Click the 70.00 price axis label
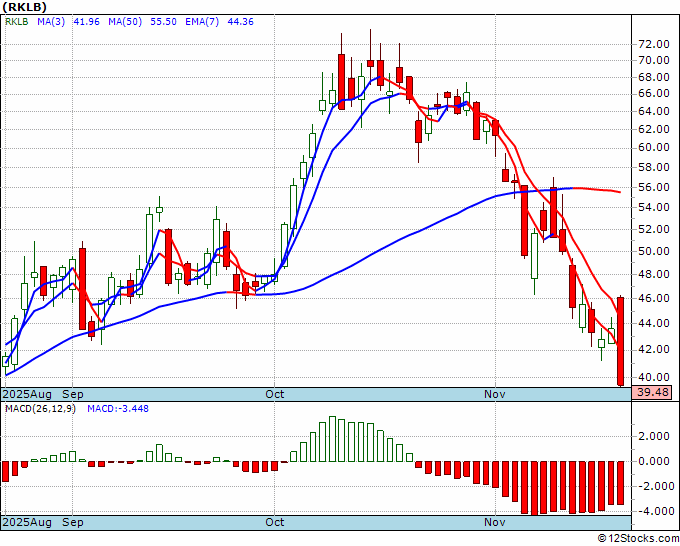 pyautogui.click(x=654, y=60)
